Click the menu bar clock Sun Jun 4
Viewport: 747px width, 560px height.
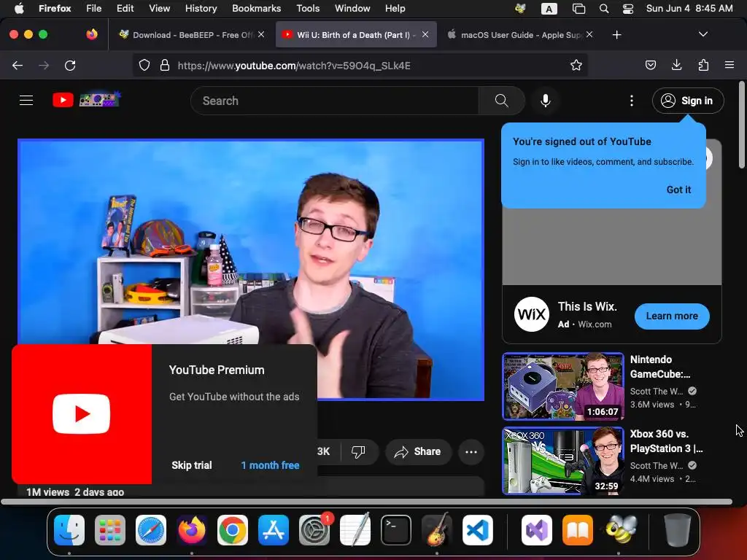tap(689, 9)
